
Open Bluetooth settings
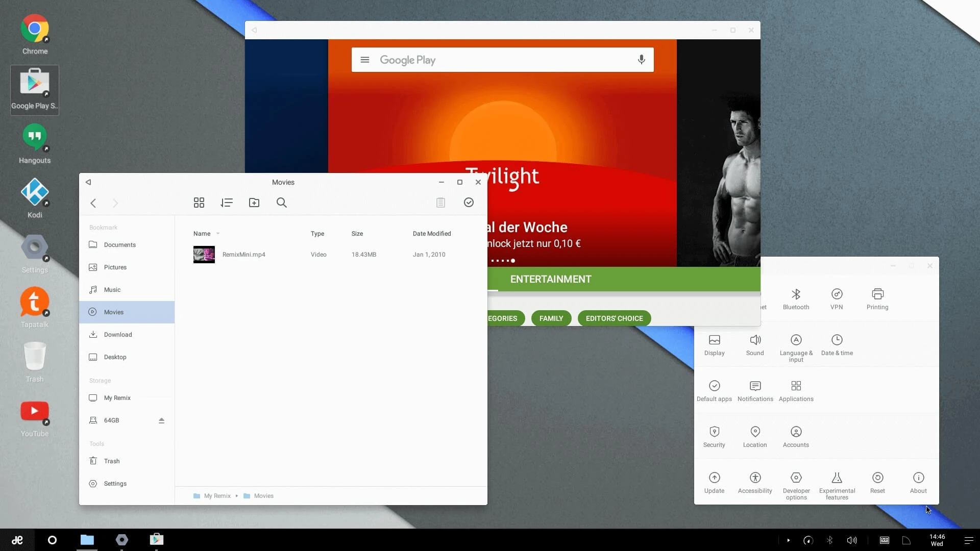796,299
